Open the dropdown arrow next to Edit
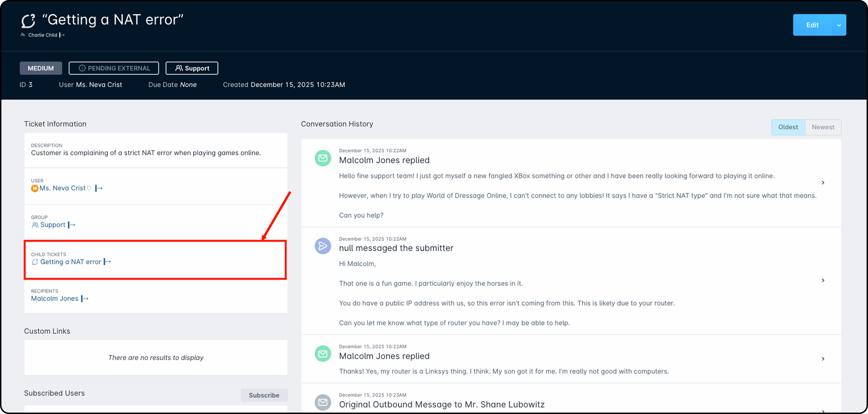This screenshot has height=414, width=868. [x=839, y=25]
